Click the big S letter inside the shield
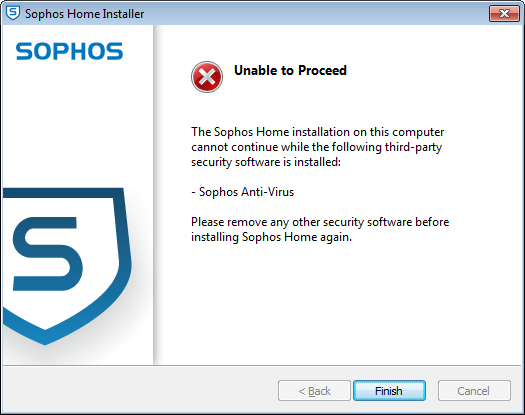525x415 pixels. pos(47,254)
